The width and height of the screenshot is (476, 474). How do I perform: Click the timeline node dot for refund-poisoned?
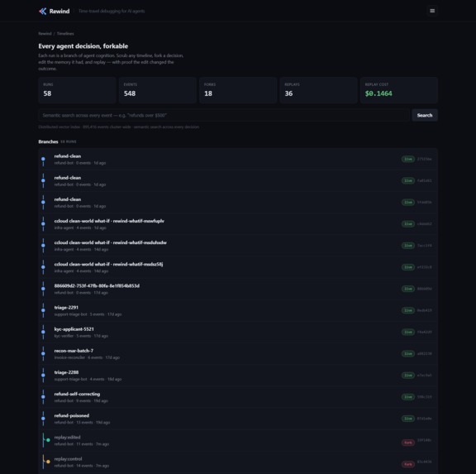tap(43, 419)
